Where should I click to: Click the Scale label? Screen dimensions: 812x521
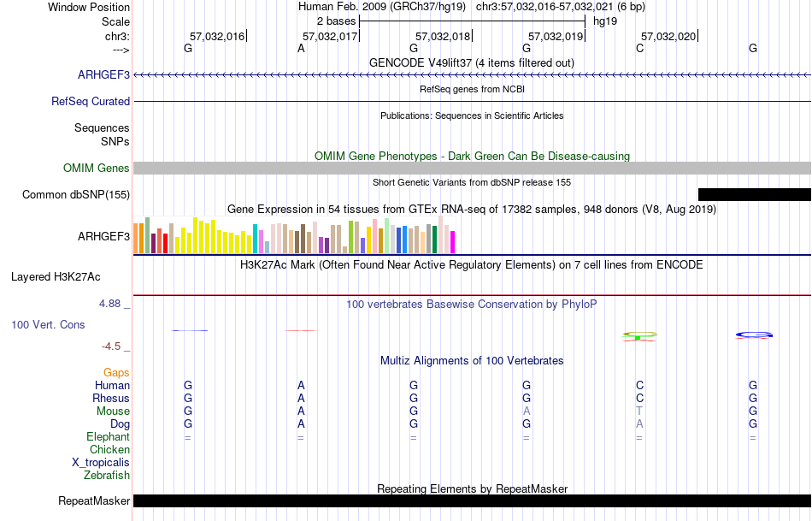[x=115, y=21]
